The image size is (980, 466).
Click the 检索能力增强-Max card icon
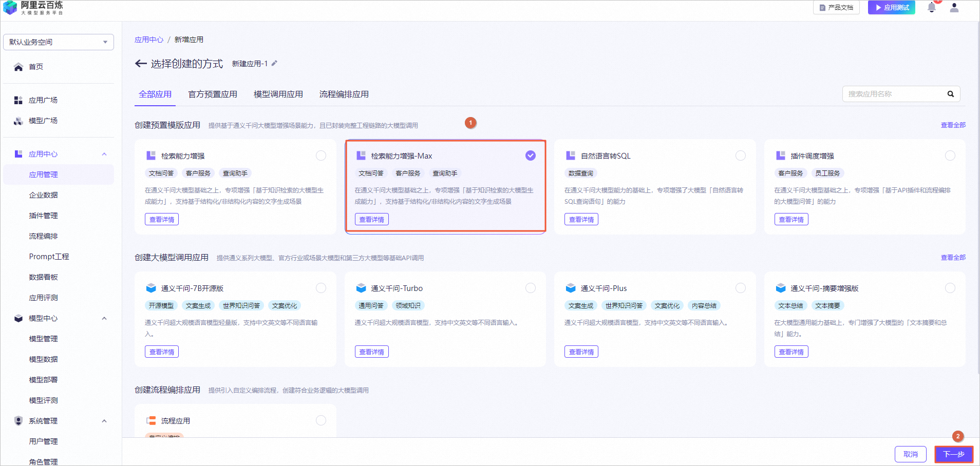[361, 156]
